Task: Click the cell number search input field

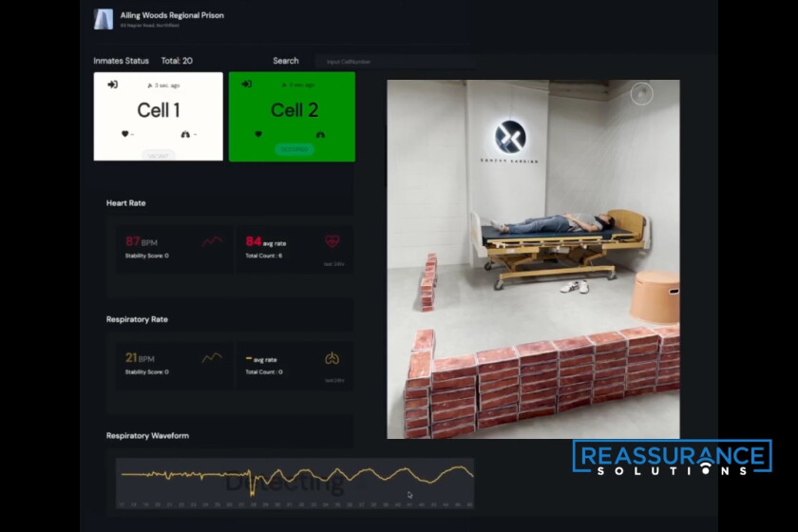Action: [x=395, y=62]
